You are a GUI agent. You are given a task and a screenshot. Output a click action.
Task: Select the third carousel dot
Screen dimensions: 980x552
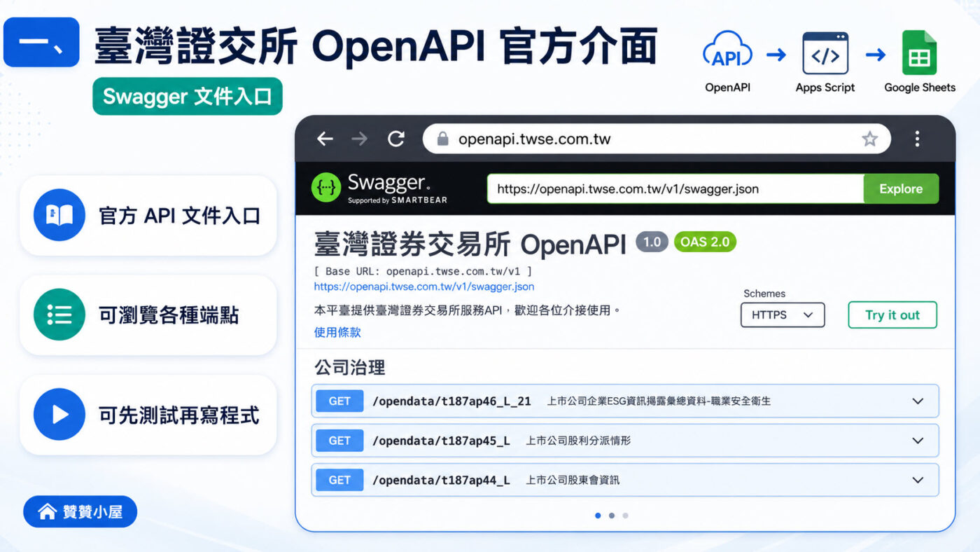(625, 516)
